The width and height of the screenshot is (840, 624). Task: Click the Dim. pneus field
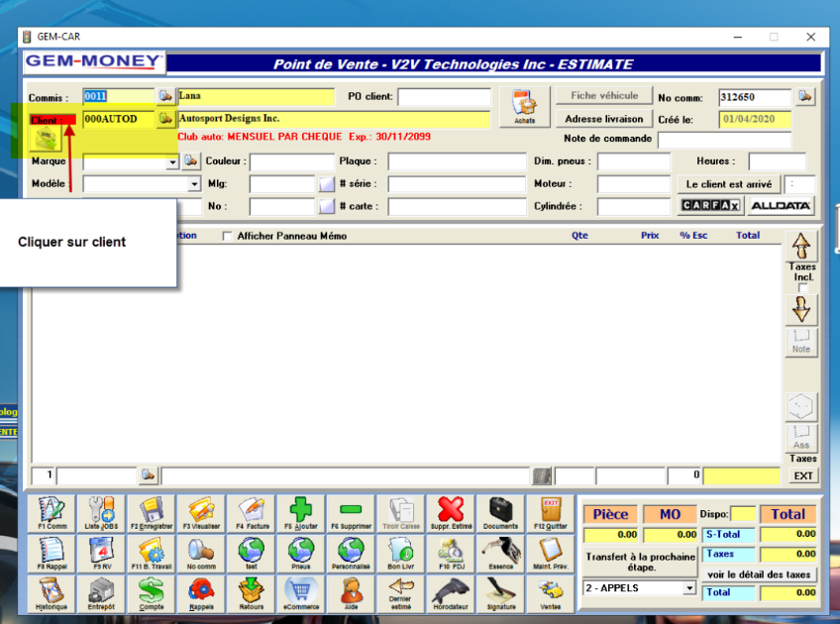[634, 161]
